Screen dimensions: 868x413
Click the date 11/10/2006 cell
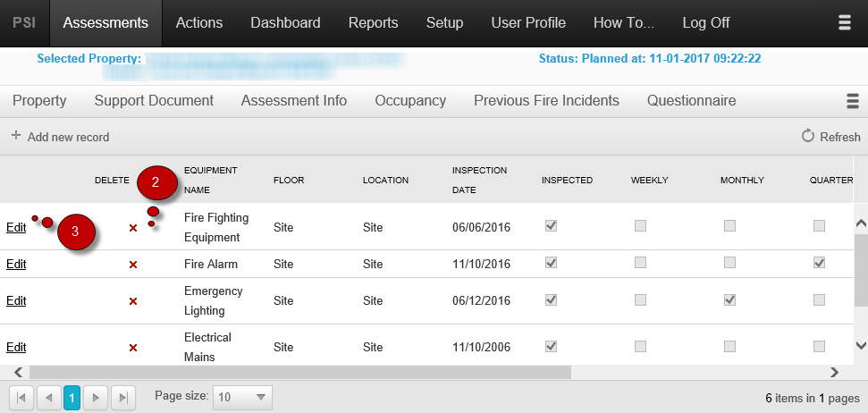tap(482, 347)
